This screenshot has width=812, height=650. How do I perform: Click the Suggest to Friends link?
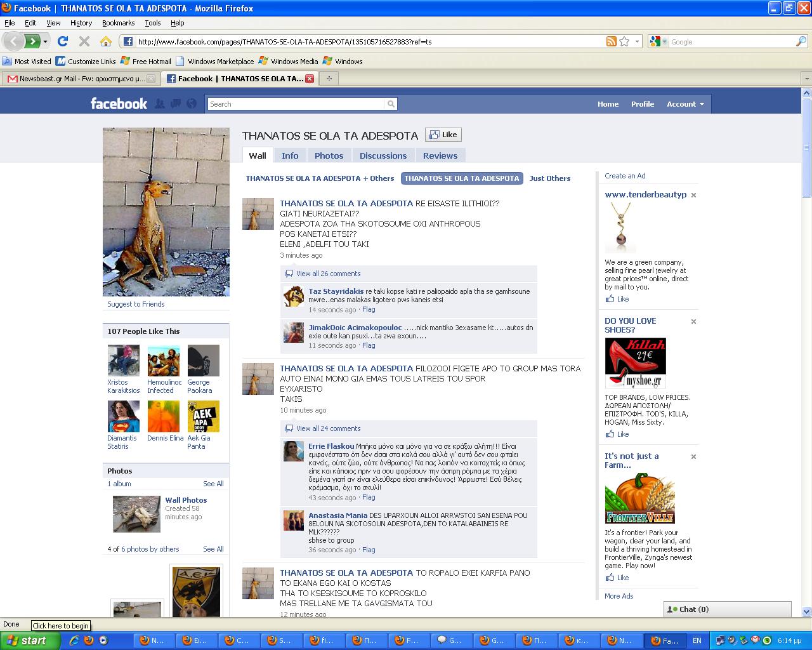[136, 304]
